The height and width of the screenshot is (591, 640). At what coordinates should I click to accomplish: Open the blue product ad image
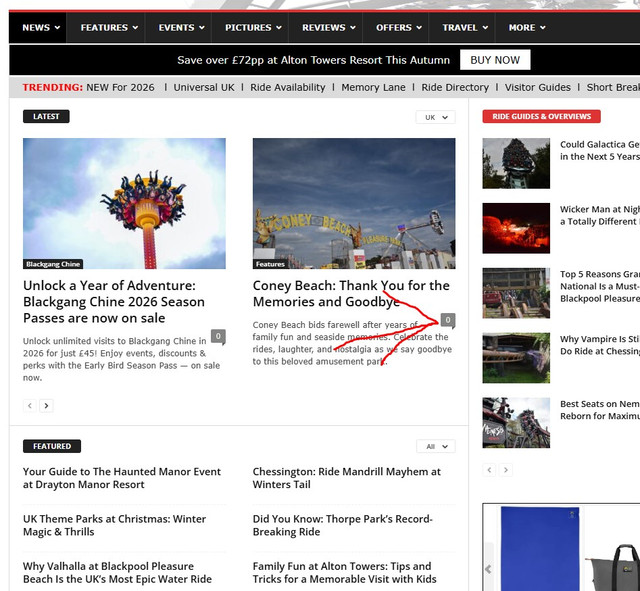point(540,549)
